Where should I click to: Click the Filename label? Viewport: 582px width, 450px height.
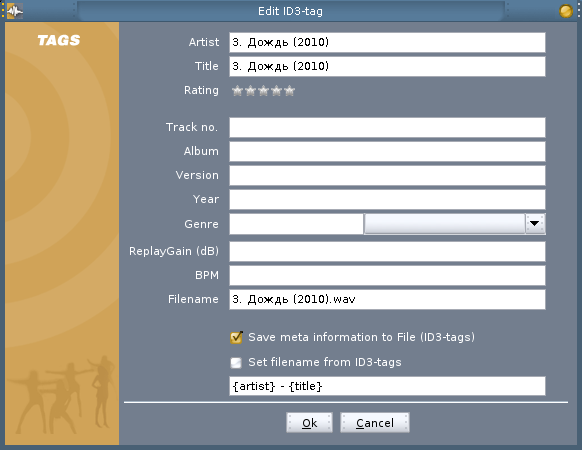pos(193,299)
